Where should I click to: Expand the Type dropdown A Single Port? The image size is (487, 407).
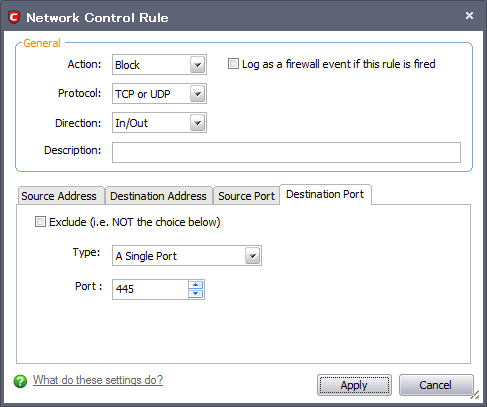(x=187, y=256)
